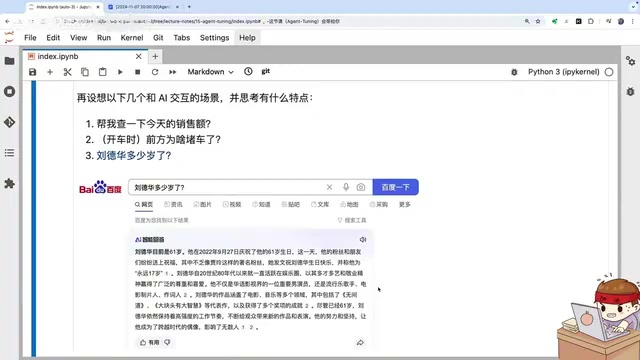
Task: Play the AI answer audio speaker icon
Action: click(x=363, y=240)
